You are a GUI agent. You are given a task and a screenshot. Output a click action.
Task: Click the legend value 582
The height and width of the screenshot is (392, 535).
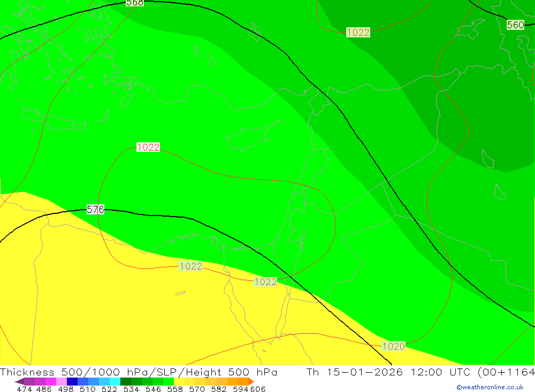218,389
